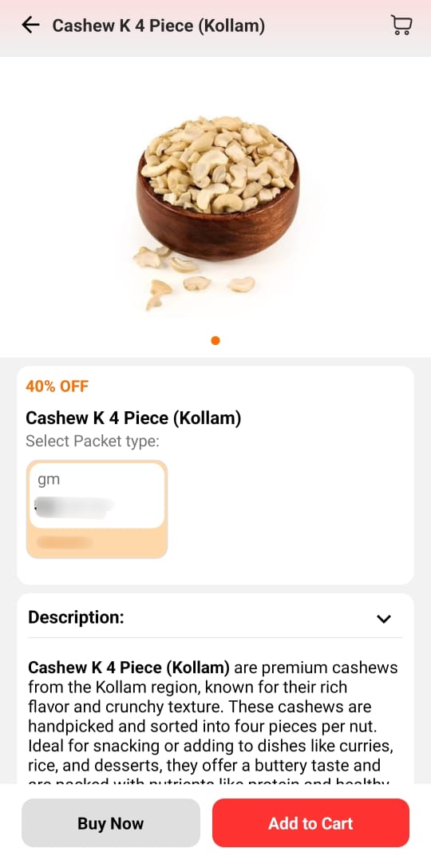Select the gm packet type option
431x868 pixels.
(x=97, y=509)
